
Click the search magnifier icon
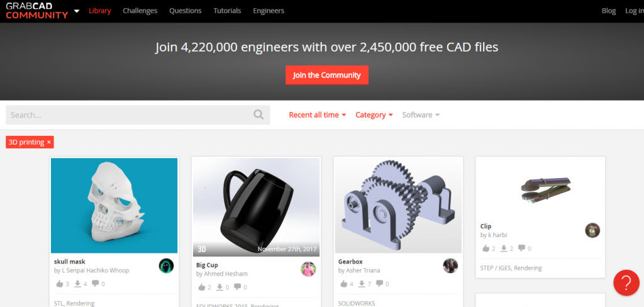click(x=258, y=114)
